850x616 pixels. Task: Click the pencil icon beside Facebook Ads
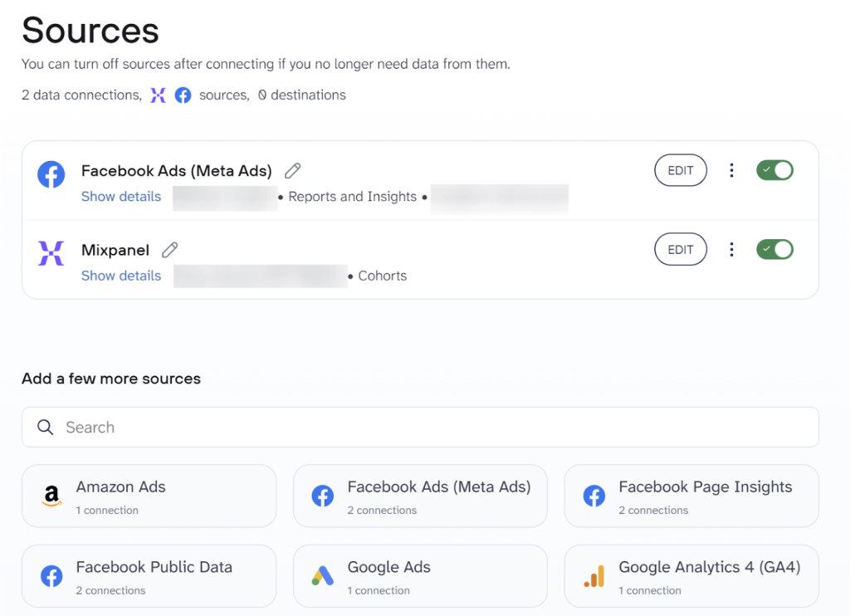click(292, 169)
